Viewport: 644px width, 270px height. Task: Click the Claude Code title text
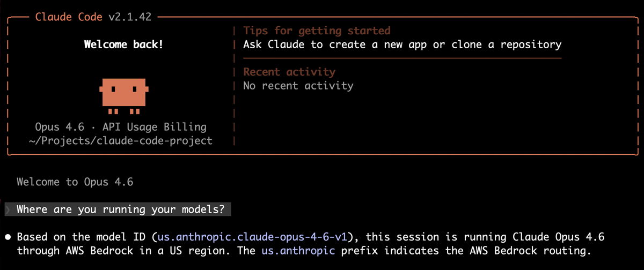pos(69,17)
